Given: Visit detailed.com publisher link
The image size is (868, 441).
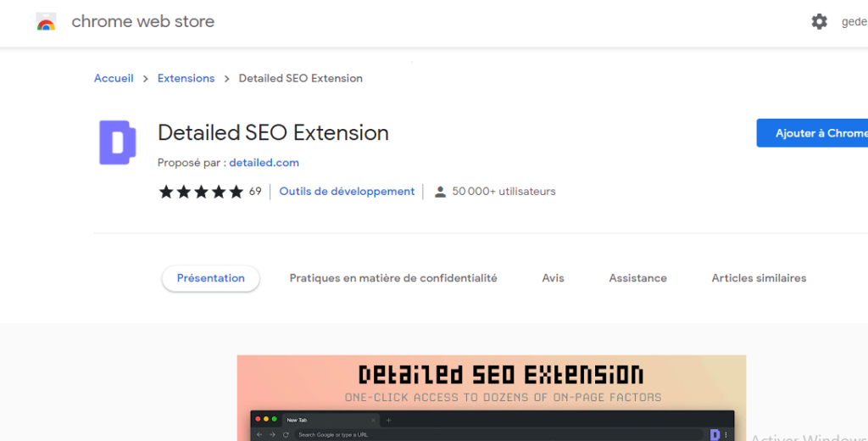Looking at the screenshot, I should click(264, 163).
